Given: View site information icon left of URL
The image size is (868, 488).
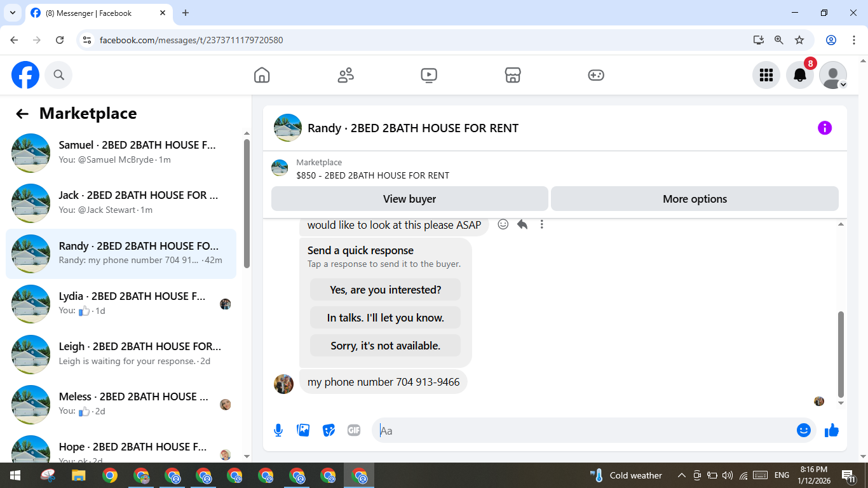Looking at the screenshot, I should click(88, 40).
